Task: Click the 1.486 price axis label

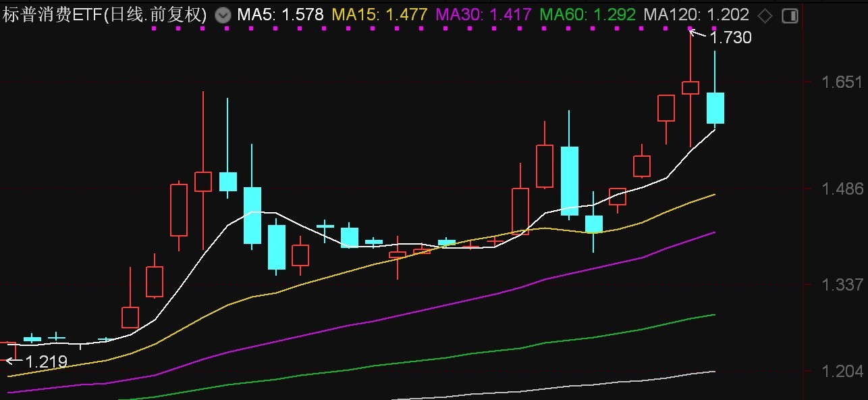Action: [842, 190]
